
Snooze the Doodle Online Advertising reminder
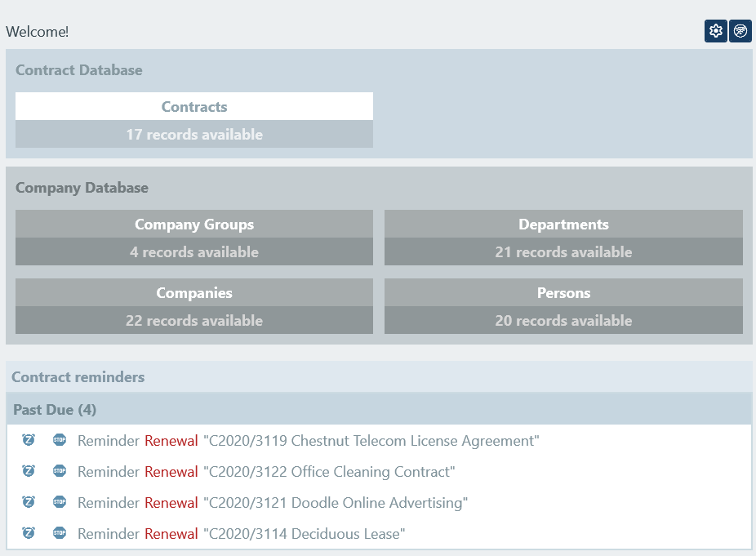click(x=29, y=502)
